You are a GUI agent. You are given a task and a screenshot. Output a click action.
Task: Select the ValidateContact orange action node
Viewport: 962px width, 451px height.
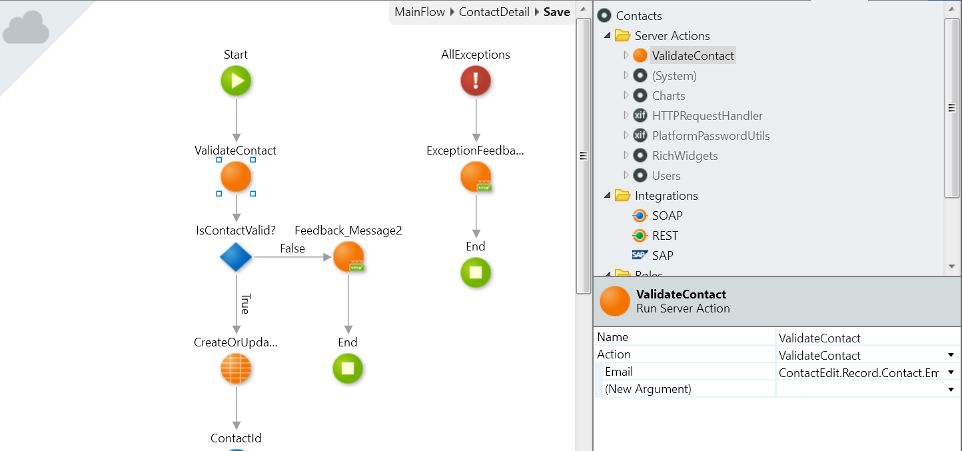[236, 178]
